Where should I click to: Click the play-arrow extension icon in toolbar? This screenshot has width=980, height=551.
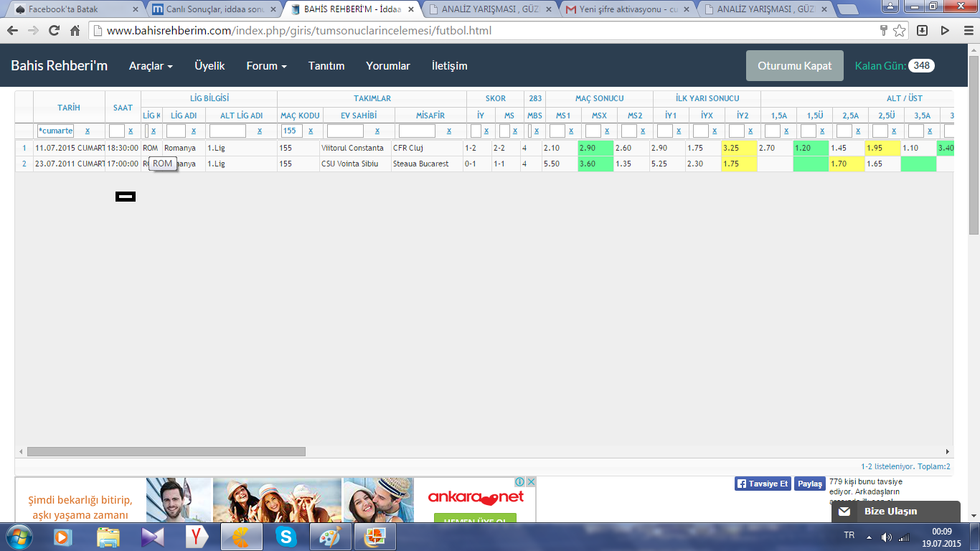coord(945,31)
